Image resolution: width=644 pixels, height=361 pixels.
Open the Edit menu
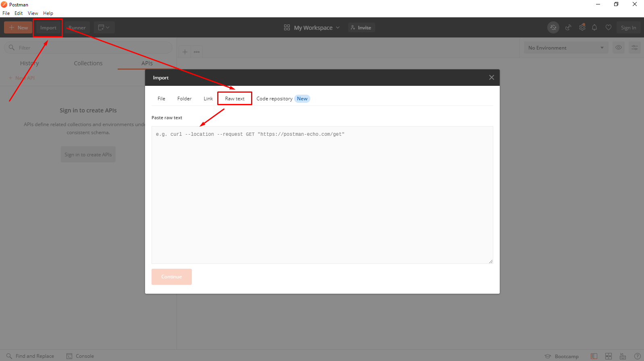pos(19,13)
